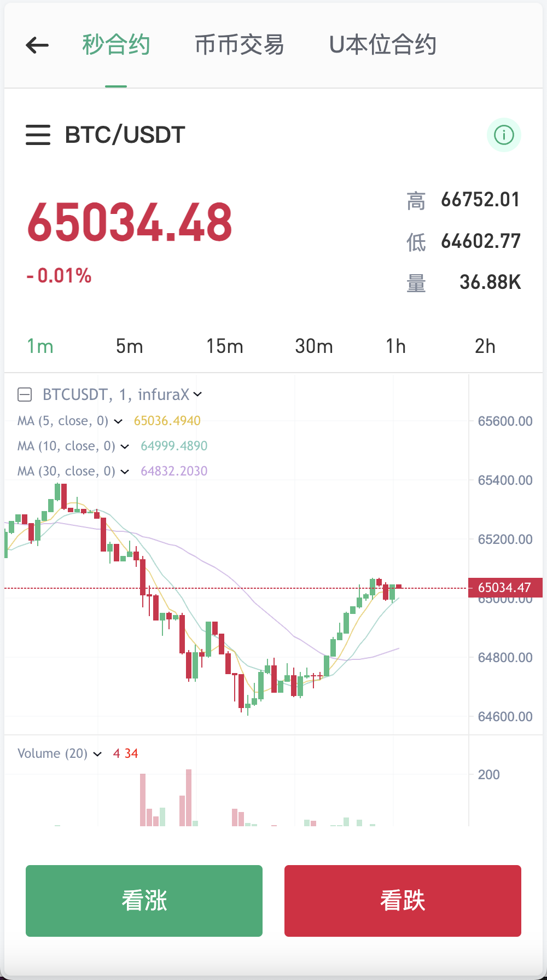Click the 65034.47 price axis label
Viewport: 547px width, 980px height.
(505, 587)
